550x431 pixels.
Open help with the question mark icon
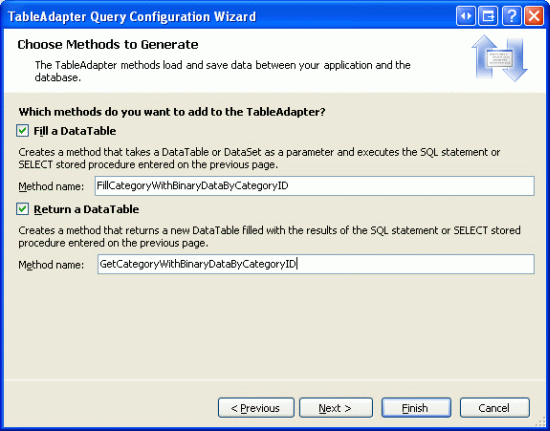pos(511,16)
